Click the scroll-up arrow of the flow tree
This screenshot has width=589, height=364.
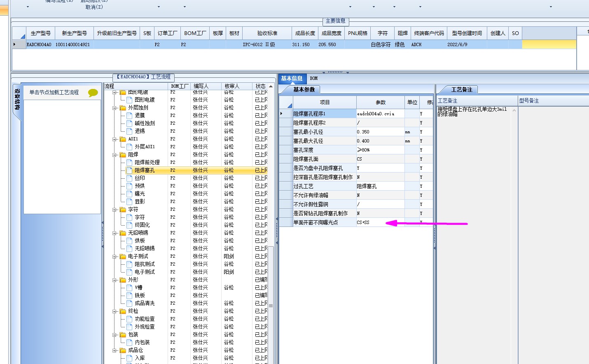(271, 86)
